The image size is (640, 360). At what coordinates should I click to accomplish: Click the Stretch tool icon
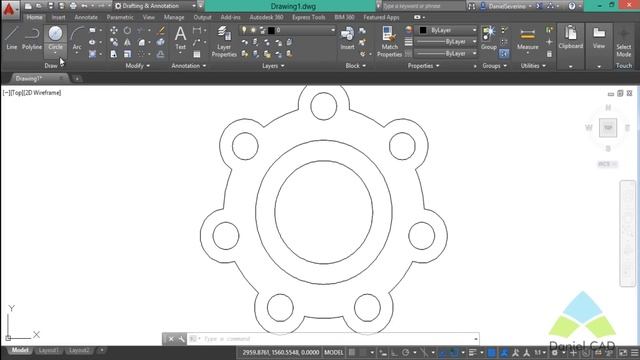point(114,54)
